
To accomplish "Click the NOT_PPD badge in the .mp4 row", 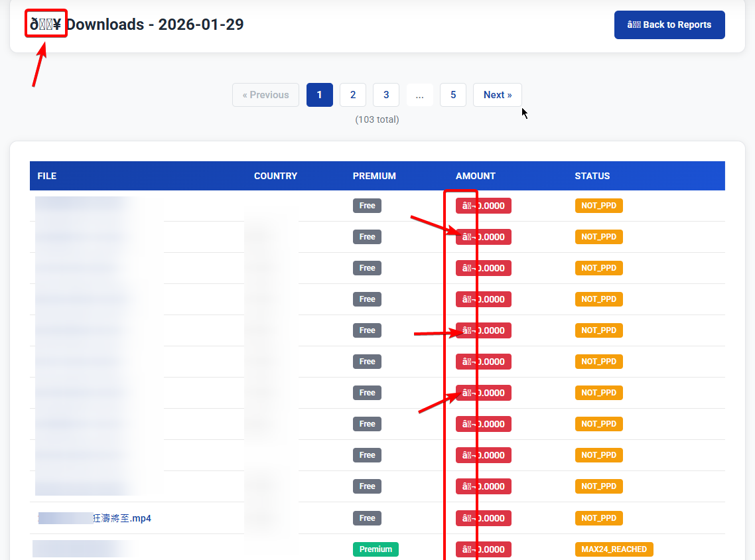I will [x=598, y=518].
